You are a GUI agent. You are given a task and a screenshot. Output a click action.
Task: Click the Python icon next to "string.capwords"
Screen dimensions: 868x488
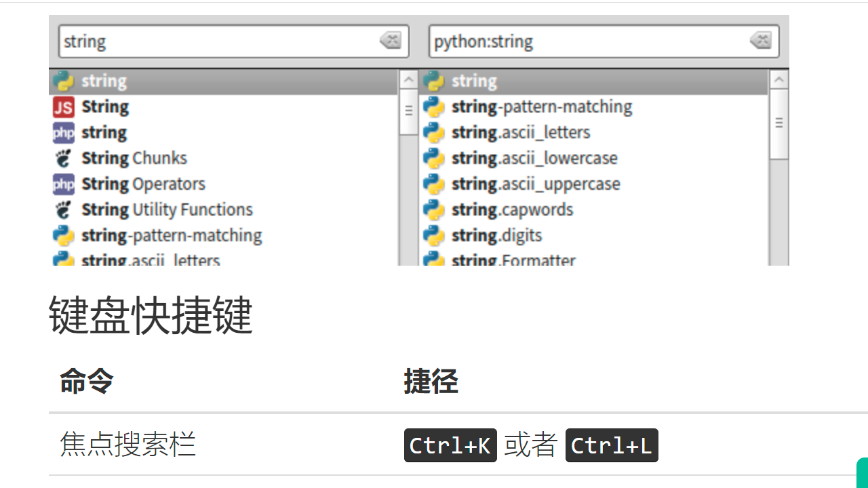(x=433, y=209)
